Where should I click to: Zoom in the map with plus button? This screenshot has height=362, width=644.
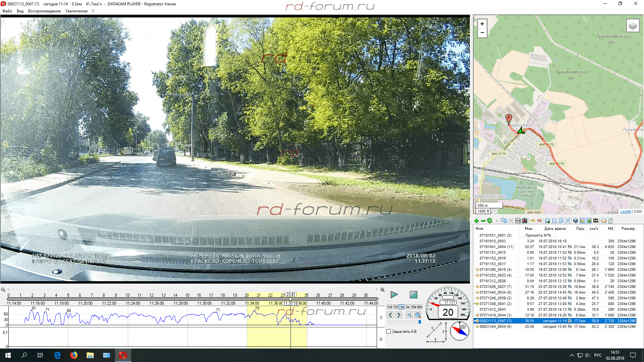(482, 24)
